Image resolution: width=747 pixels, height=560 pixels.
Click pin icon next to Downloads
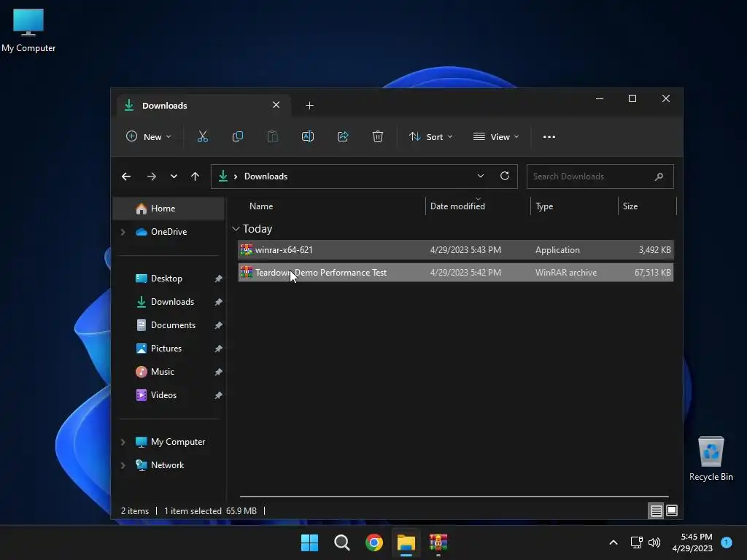[x=218, y=302]
